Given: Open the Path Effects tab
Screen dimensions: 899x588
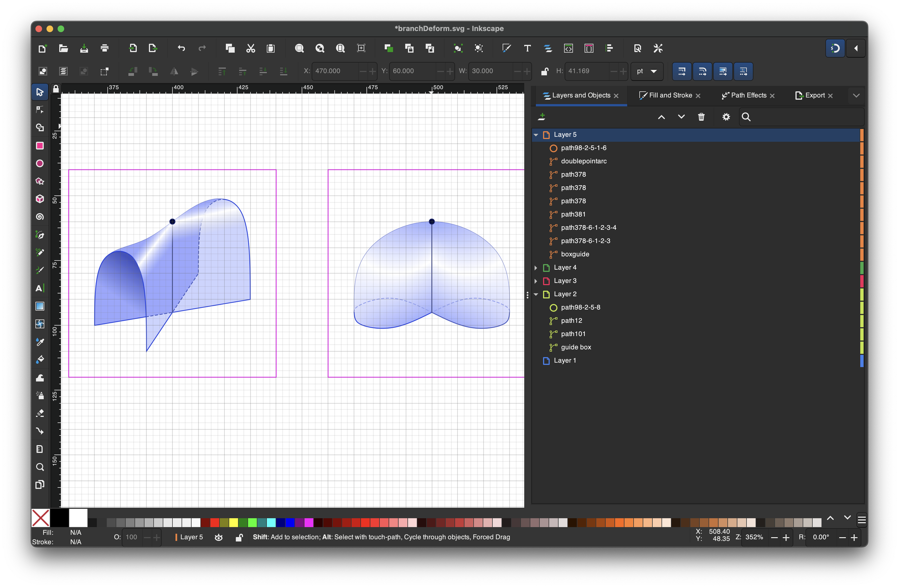Looking at the screenshot, I should pyautogui.click(x=748, y=96).
